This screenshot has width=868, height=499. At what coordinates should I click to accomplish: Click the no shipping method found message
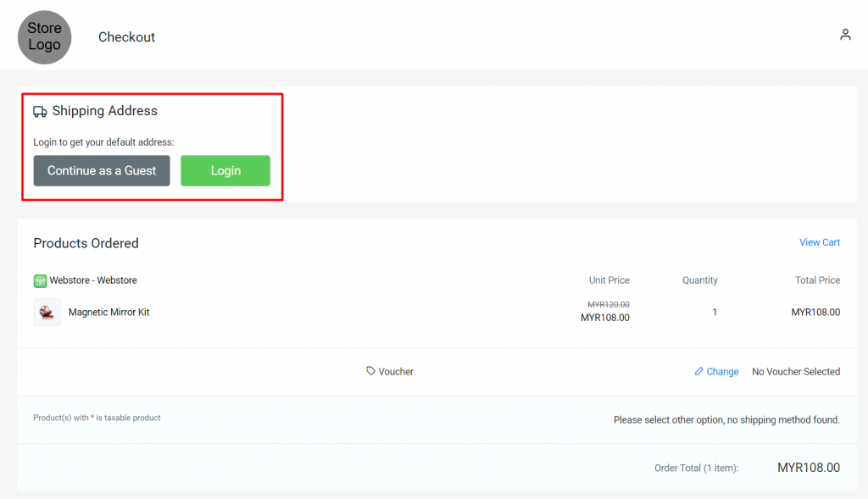pos(726,419)
